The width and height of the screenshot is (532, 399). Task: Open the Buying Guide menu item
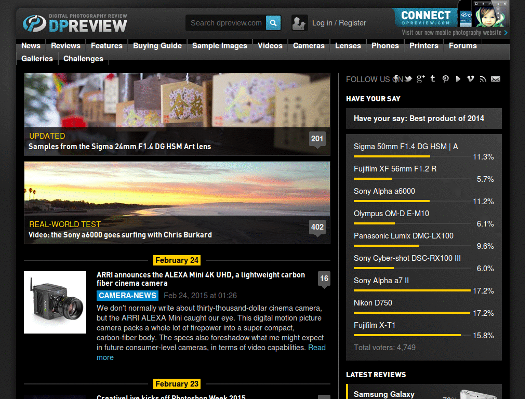157,46
